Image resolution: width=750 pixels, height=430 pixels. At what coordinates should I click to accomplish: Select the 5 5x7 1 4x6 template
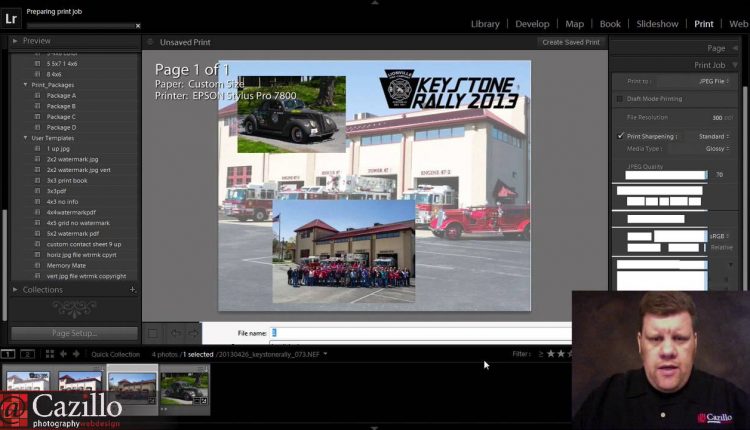coord(62,63)
